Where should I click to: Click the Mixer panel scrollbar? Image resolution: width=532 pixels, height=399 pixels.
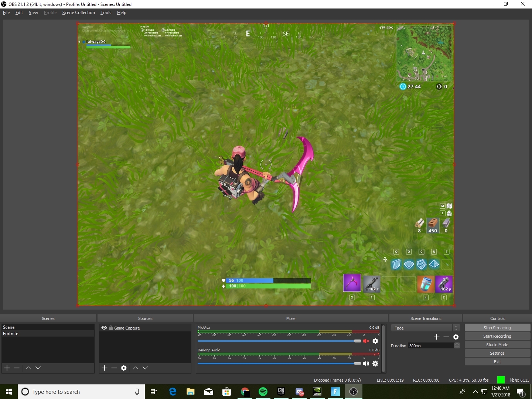(x=383, y=348)
